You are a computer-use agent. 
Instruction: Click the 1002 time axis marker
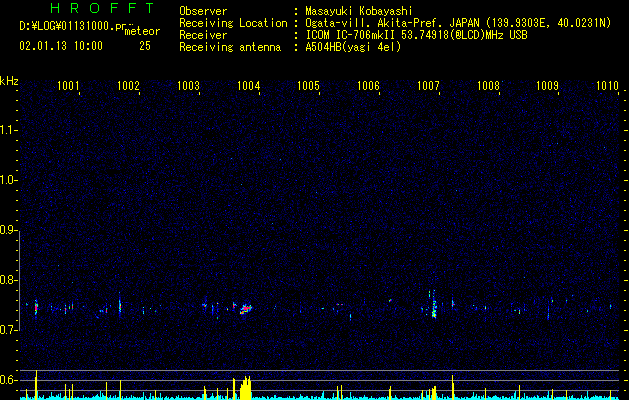pyautogui.click(x=128, y=85)
